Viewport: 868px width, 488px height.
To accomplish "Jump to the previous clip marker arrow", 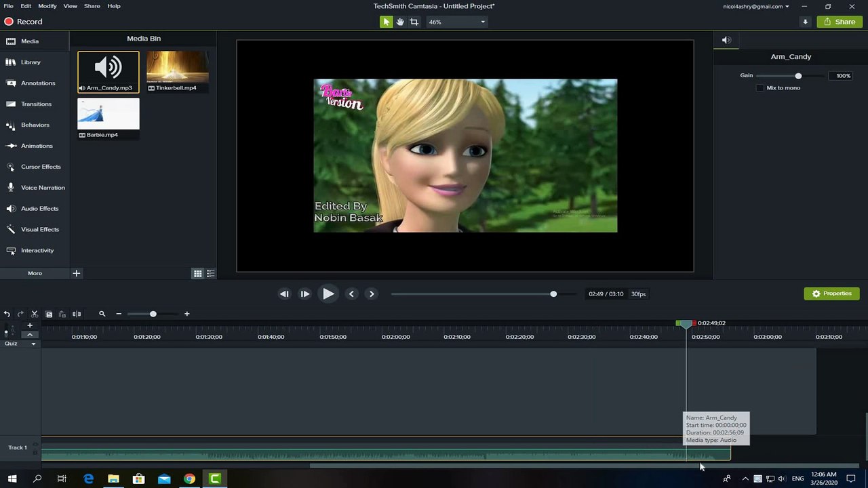I will (x=351, y=294).
